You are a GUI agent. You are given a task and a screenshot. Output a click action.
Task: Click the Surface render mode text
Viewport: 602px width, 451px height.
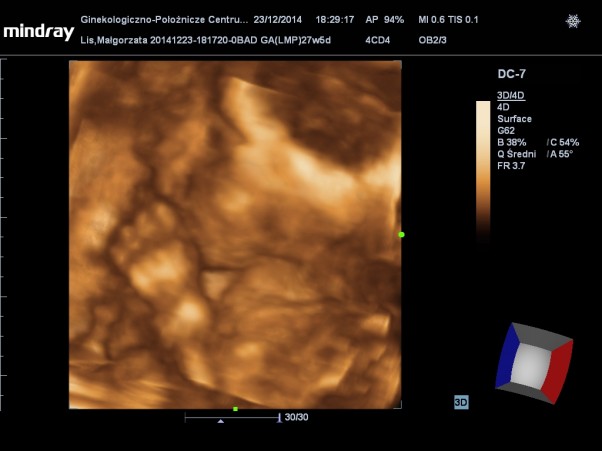[x=514, y=119]
